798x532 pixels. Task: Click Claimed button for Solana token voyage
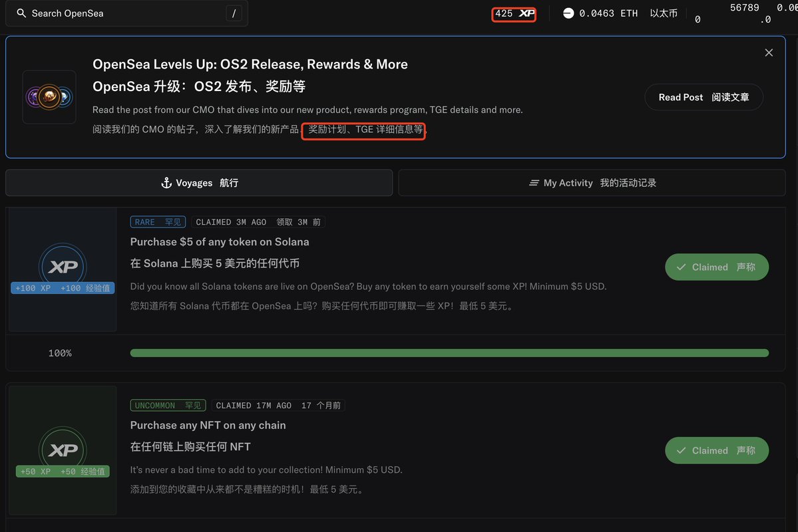click(x=717, y=267)
